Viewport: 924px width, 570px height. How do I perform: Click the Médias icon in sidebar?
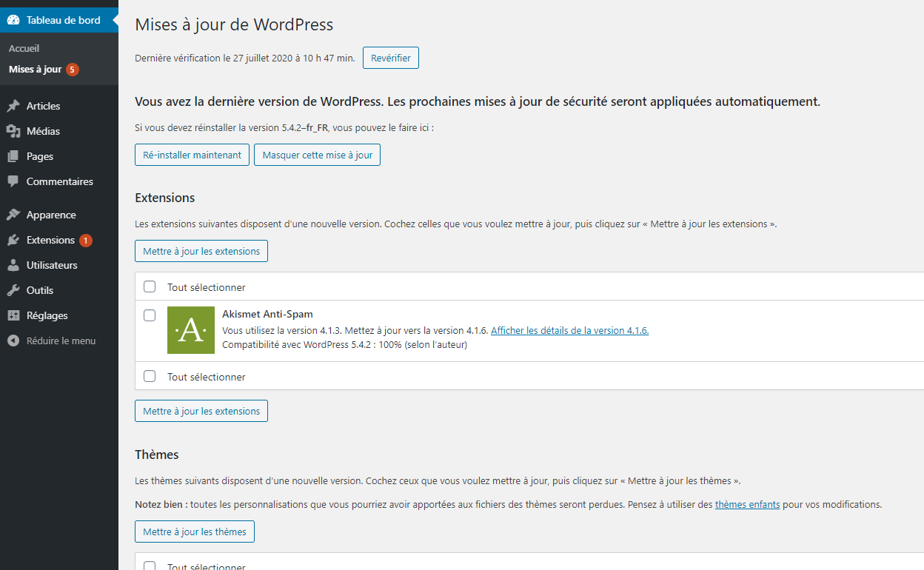click(x=13, y=131)
